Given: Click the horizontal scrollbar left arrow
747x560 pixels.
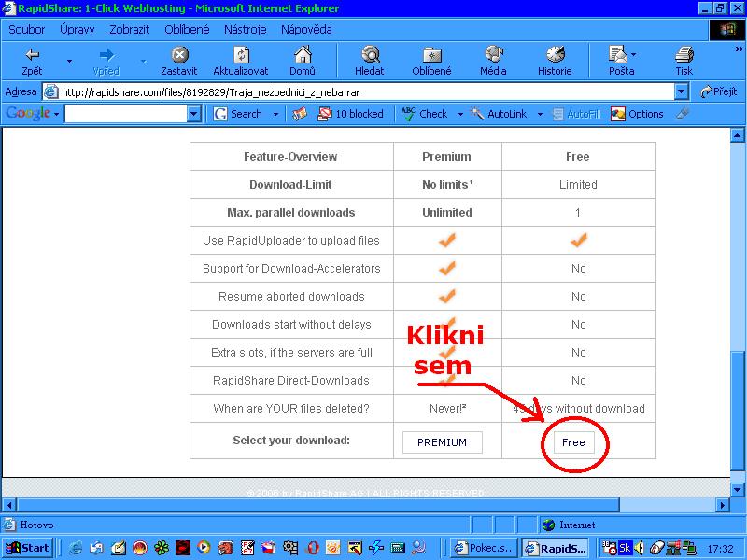Looking at the screenshot, I should click(x=9, y=504).
